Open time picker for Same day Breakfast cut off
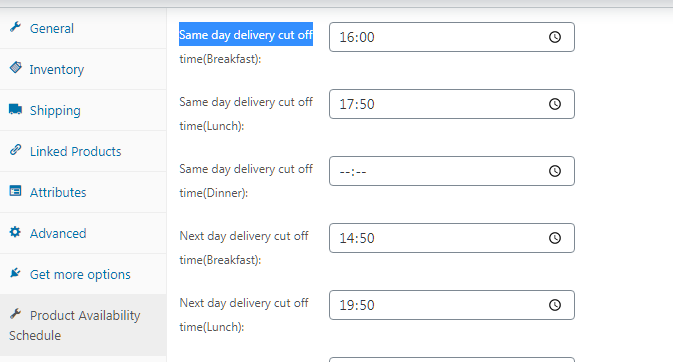673x362 pixels. 555,37
